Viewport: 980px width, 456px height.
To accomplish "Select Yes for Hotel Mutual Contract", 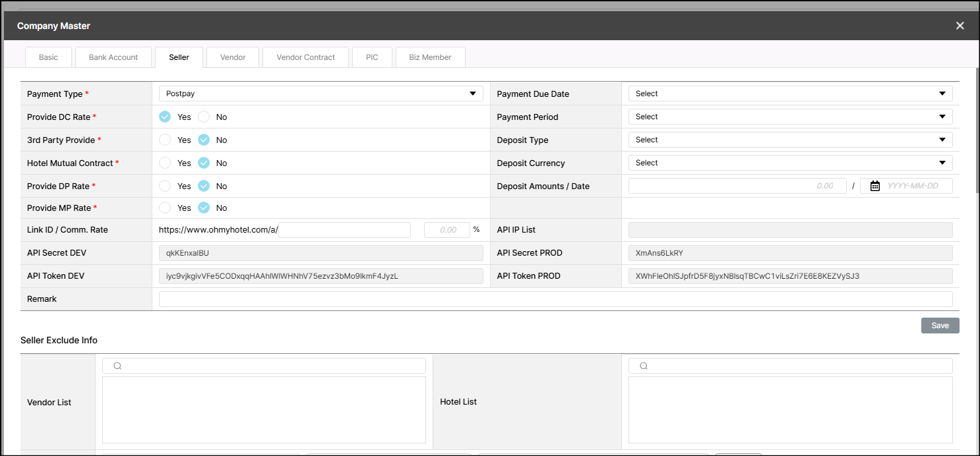I will [165, 163].
